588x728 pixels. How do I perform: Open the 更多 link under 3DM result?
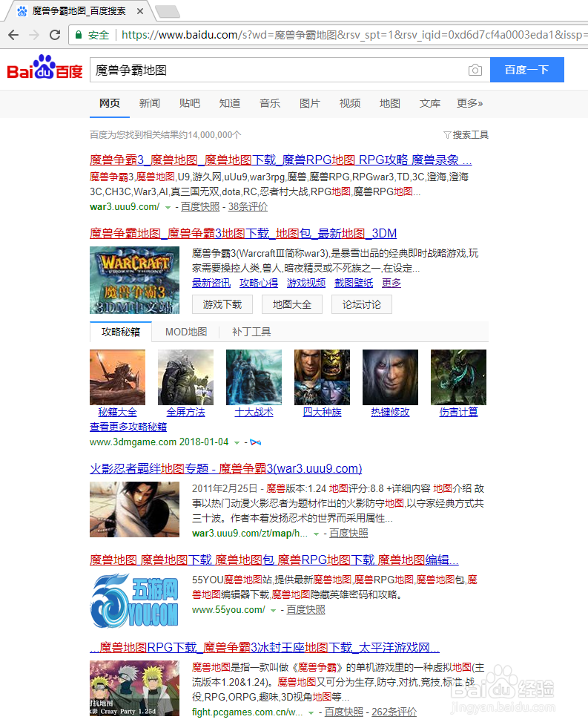[x=392, y=283]
